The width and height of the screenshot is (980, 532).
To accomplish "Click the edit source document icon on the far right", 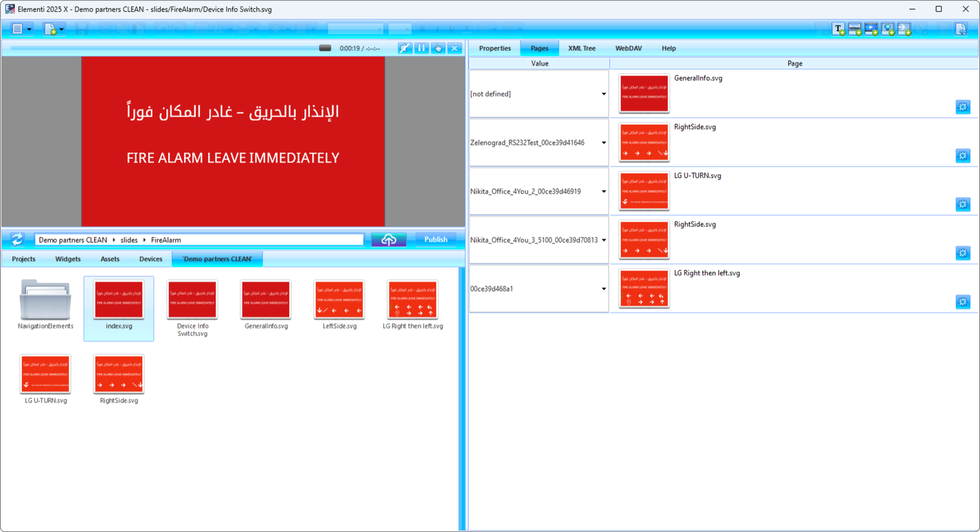I will [961, 29].
